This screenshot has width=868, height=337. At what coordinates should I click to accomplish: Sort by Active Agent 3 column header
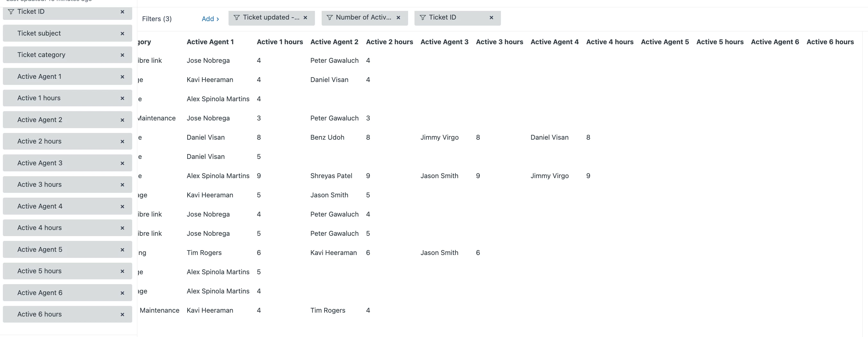445,42
